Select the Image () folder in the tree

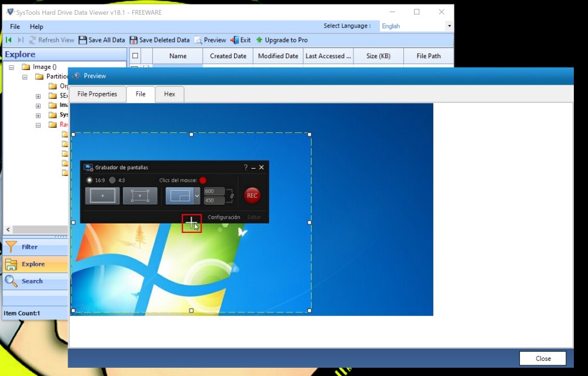pos(39,67)
